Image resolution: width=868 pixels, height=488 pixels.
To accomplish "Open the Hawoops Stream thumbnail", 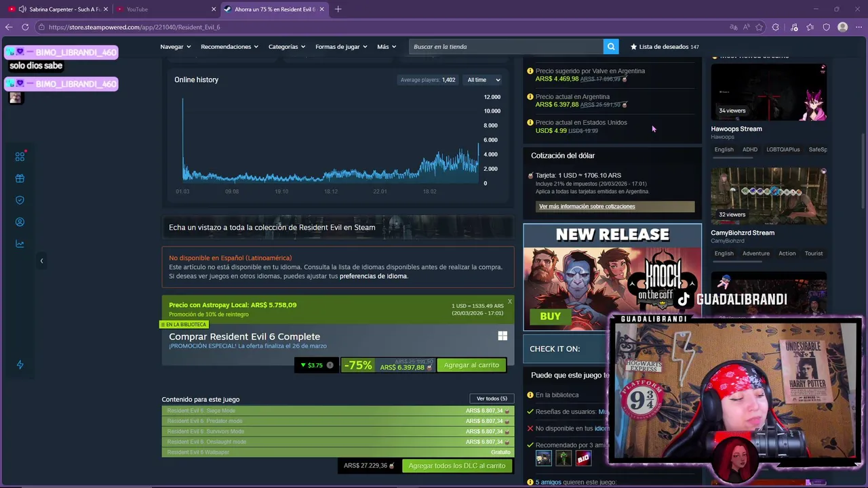I will pos(768,92).
